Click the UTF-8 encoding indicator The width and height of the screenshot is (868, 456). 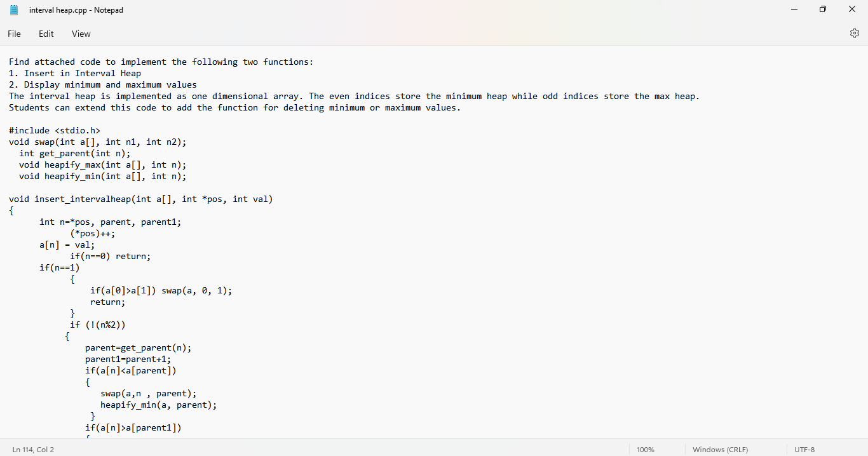click(804, 449)
